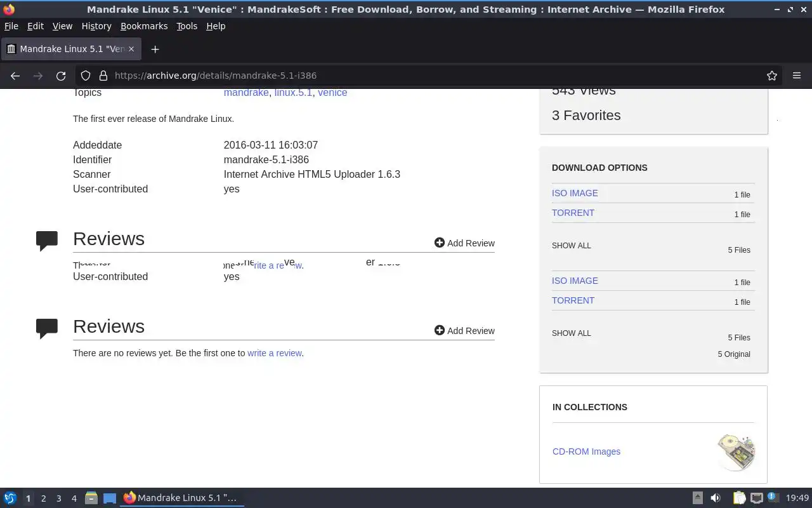Open the desktop start menu icon
812x508 pixels.
click(x=10, y=498)
